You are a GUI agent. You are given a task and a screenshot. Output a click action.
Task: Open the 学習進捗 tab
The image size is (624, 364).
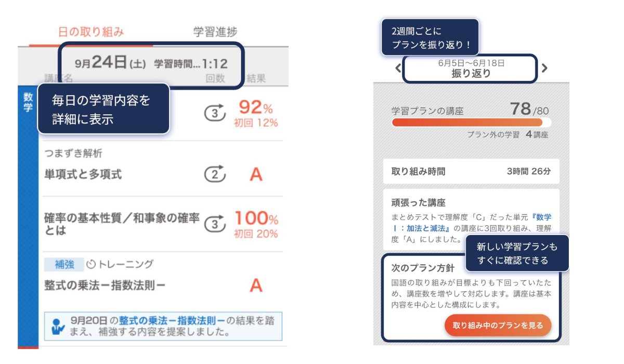coord(215,32)
